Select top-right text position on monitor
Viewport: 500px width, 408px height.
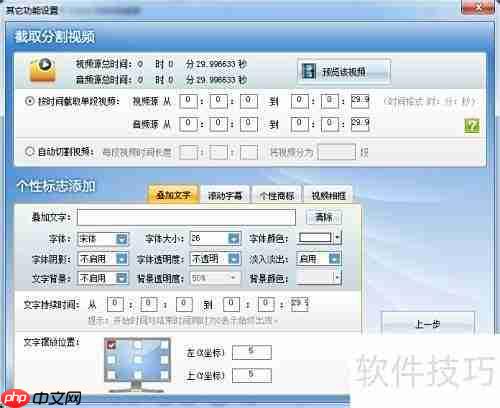(164, 345)
